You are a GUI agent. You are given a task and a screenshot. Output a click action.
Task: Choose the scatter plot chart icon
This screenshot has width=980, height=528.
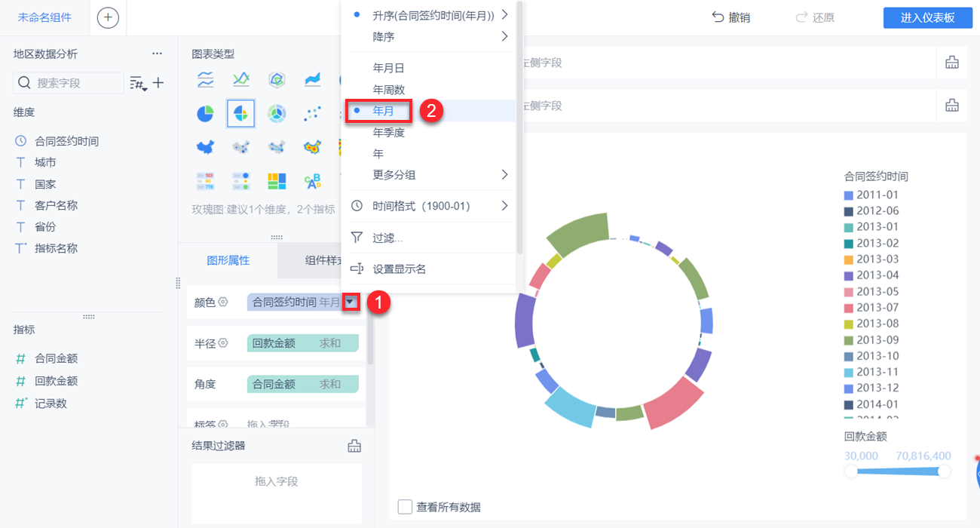coord(313,114)
